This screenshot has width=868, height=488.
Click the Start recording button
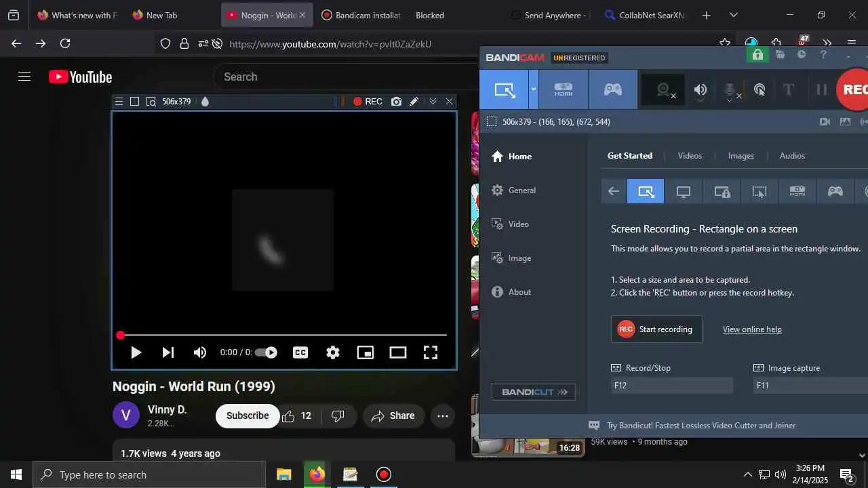pos(656,329)
